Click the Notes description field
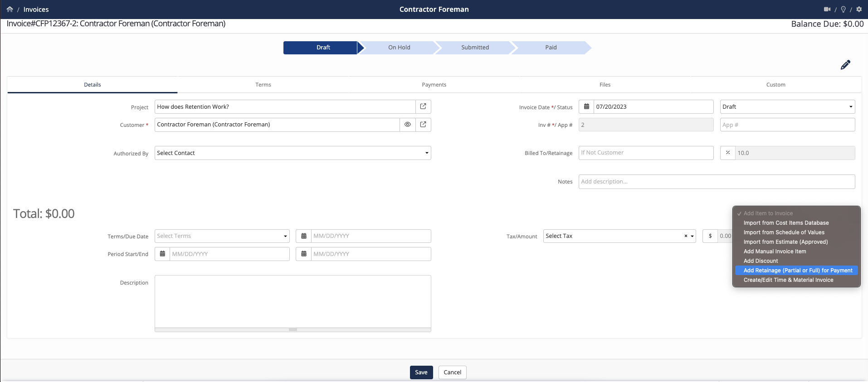Image resolution: width=868 pixels, height=382 pixels. pos(717,182)
